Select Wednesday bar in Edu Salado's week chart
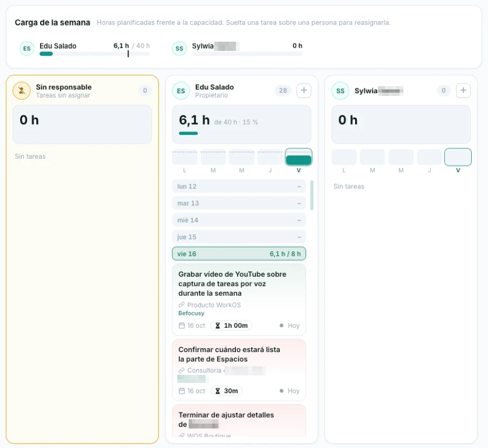Image resolution: width=488 pixels, height=448 pixels. tap(241, 158)
